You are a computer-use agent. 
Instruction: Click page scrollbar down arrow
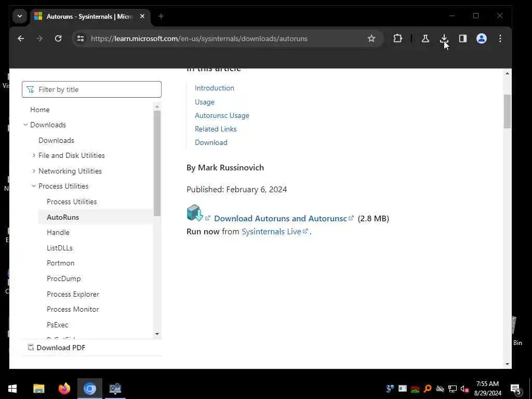pos(507,364)
